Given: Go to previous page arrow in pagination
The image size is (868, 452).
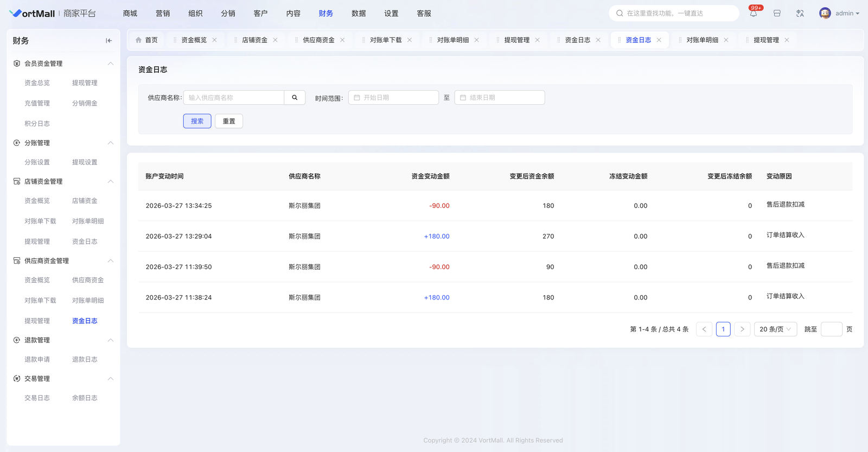Looking at the screenshot, I should [x=704, y=329].
